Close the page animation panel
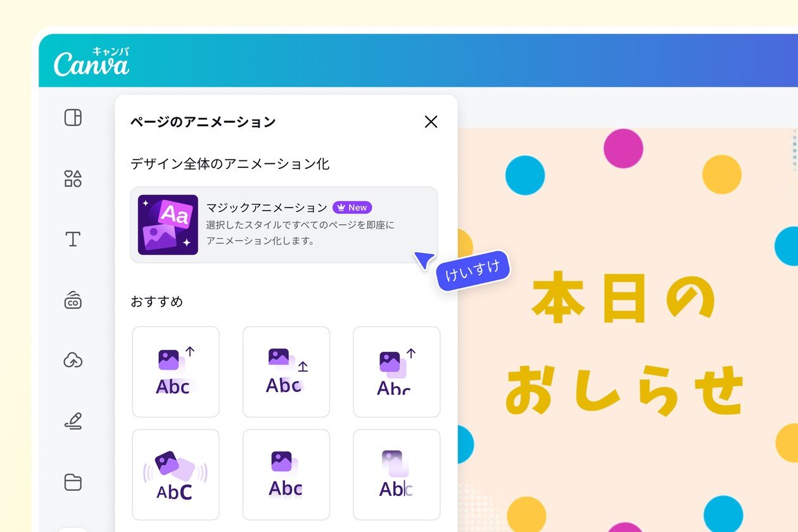The image size is (798, 532). (431, 122)
